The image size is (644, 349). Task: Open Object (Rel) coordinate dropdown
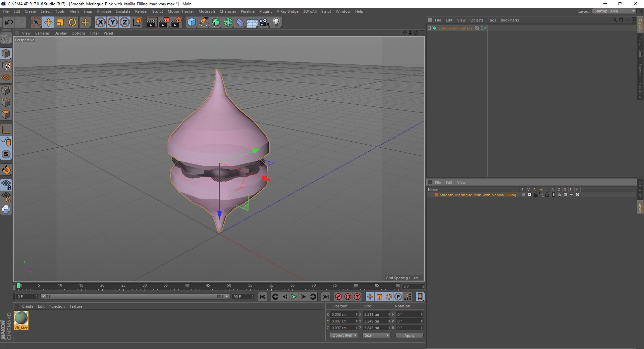click(x=344, y=335)
